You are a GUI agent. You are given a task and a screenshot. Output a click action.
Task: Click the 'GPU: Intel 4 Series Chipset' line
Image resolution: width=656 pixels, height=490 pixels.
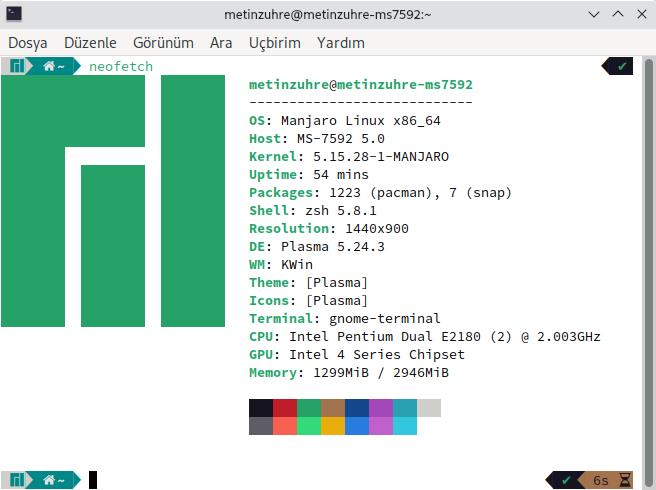pos(357,355)
